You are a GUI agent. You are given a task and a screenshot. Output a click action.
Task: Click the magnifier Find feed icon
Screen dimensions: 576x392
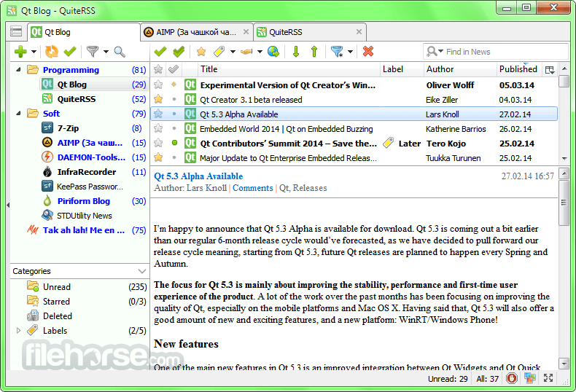[x=120, y=52]
